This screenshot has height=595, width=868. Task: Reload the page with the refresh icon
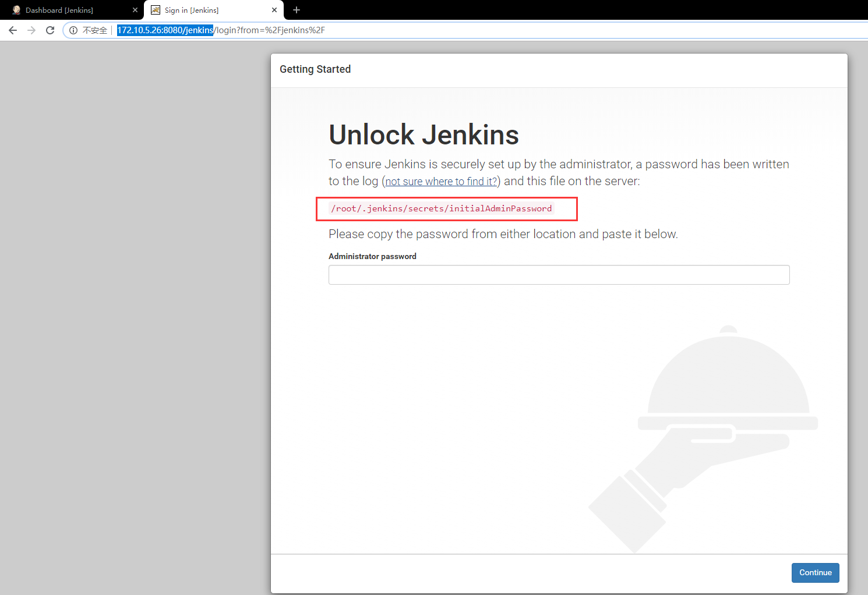click(50, 30)
